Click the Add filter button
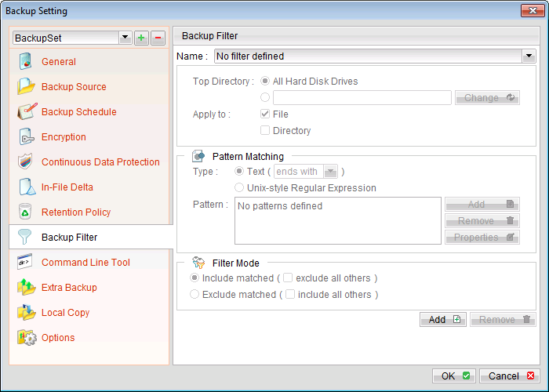Viewport: 549px width, 392px height. coord(443,320)
